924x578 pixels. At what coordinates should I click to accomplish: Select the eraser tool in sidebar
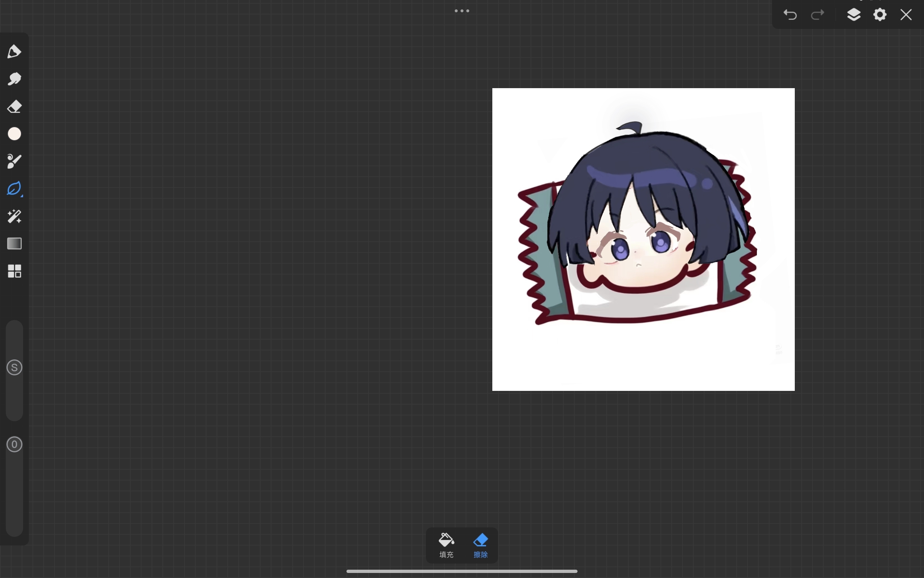(x=14, y=107)
